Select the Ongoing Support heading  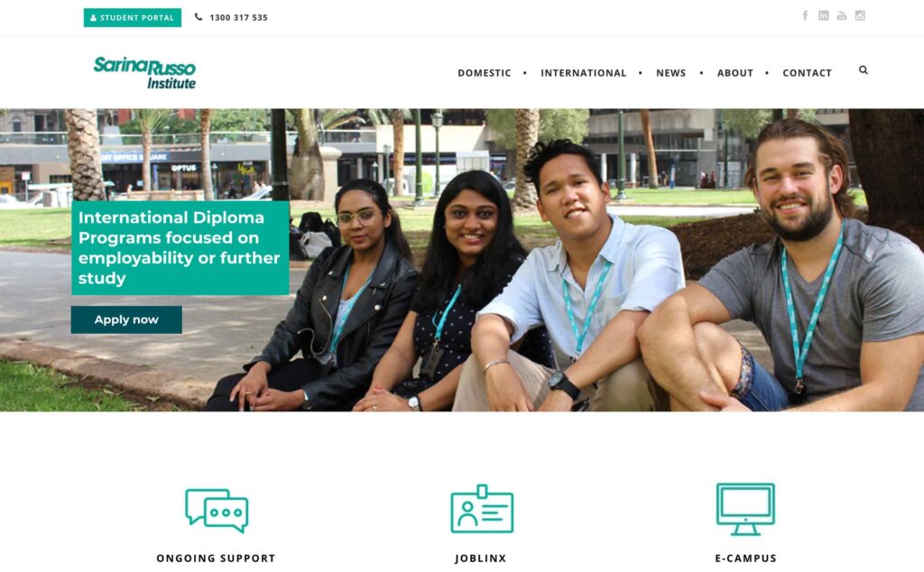(x=216, y=558)
